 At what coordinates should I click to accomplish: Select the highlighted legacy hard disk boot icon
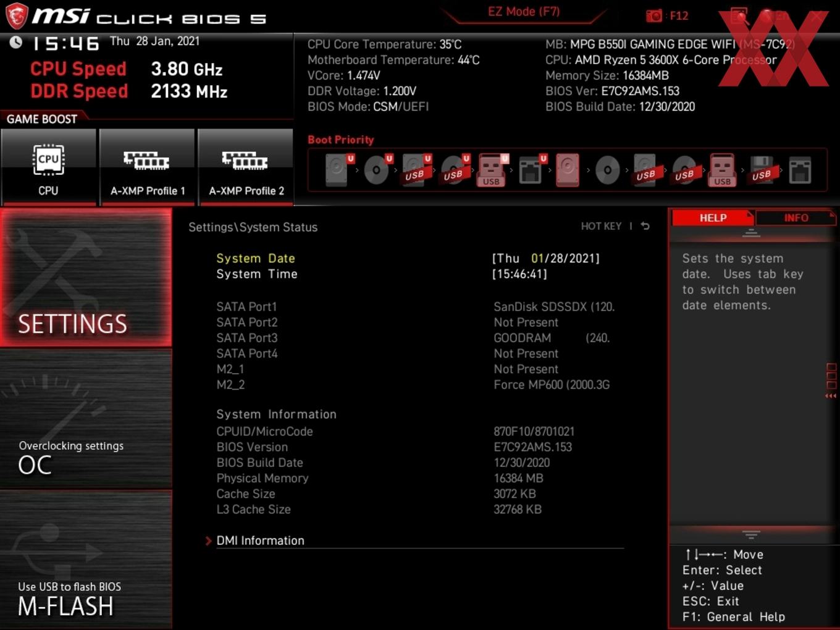[568, 170]
